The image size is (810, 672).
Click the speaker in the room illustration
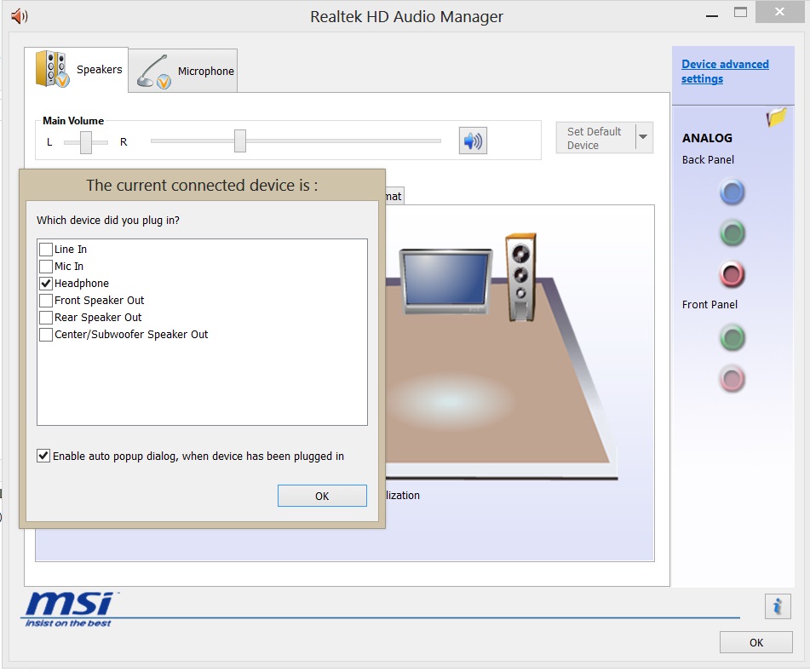point(520,277)
